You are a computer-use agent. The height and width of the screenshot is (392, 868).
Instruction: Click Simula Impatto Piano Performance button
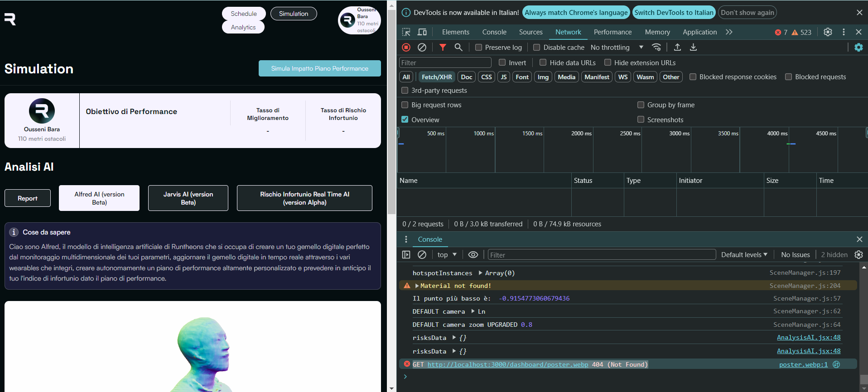tap(320, 68)
